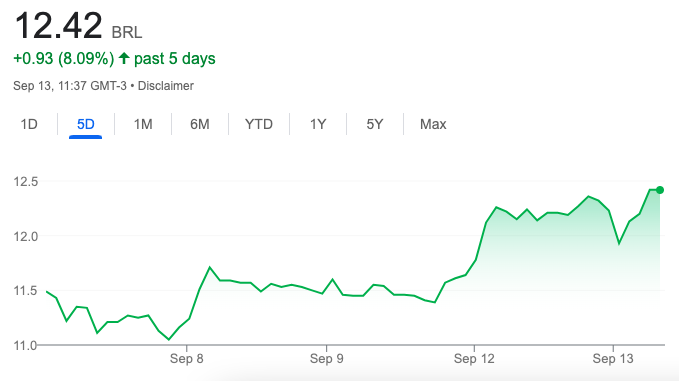Select the YTD range tab
The image size is (679, 381).
(259, 124)
